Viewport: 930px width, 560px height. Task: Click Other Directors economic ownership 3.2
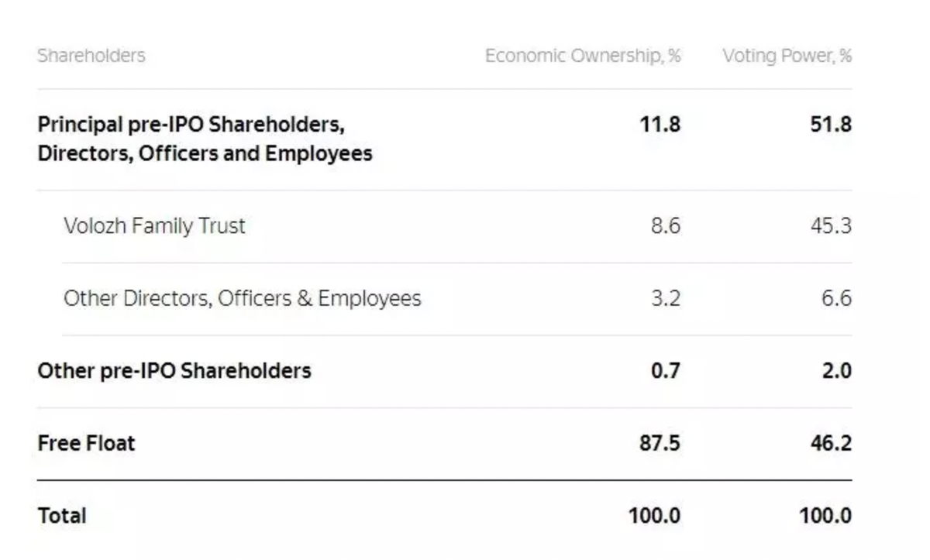pos(665,299)
